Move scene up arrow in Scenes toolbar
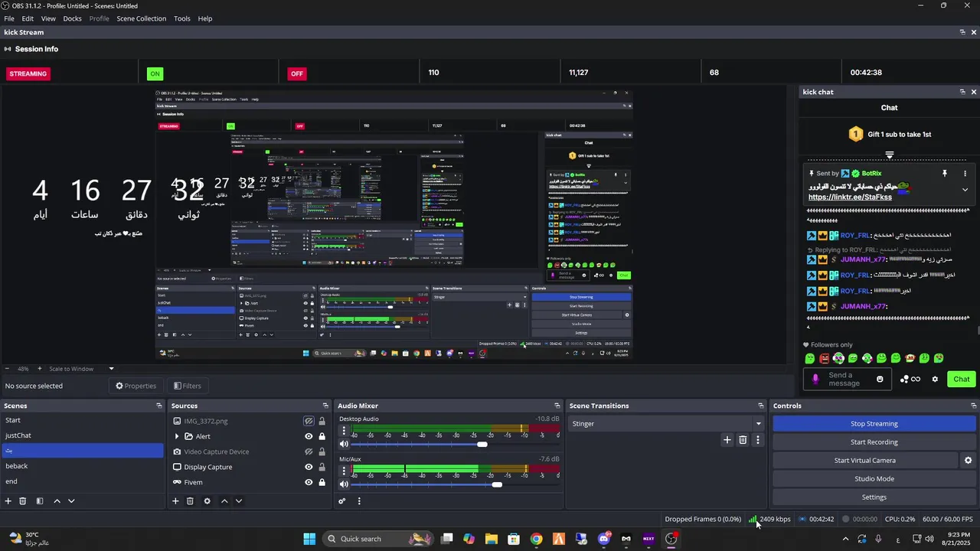The width and height of the screenshot is (980, 551). click(x=57, y=501)
